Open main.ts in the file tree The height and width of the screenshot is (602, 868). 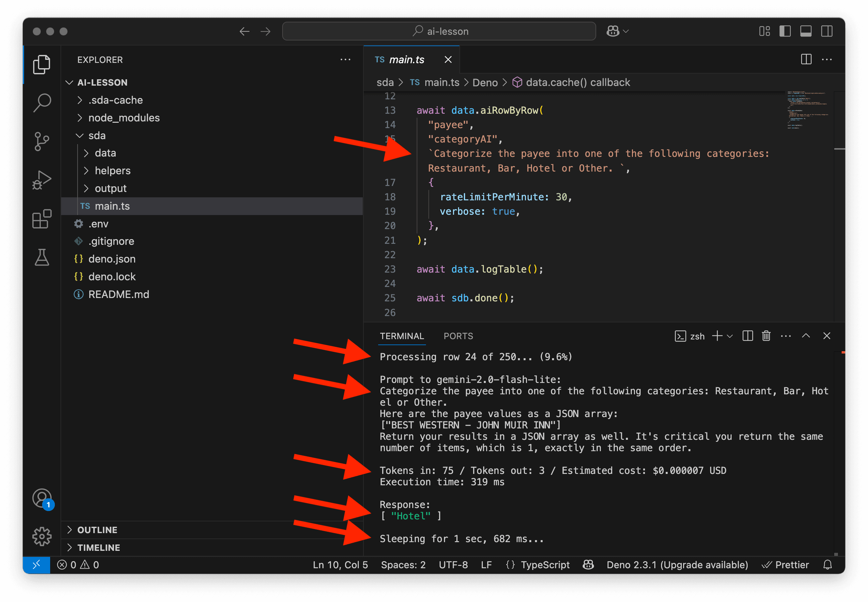(212, 206)
